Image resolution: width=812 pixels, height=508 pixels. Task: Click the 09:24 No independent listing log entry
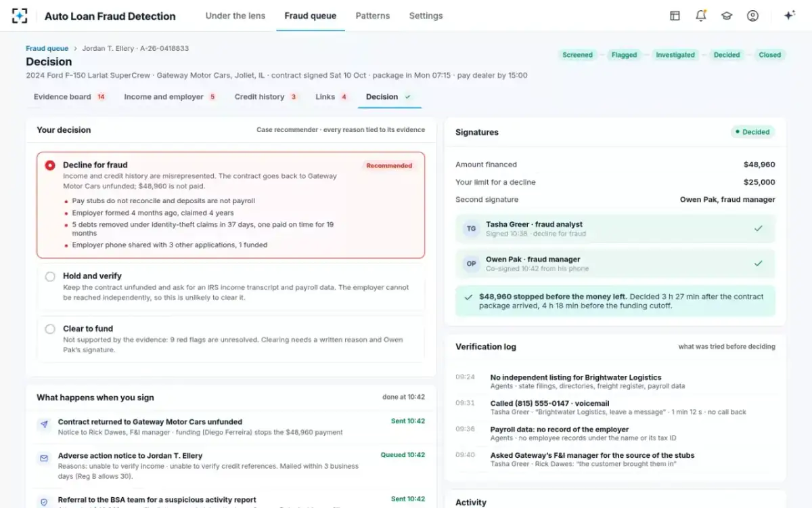(615, 381)
